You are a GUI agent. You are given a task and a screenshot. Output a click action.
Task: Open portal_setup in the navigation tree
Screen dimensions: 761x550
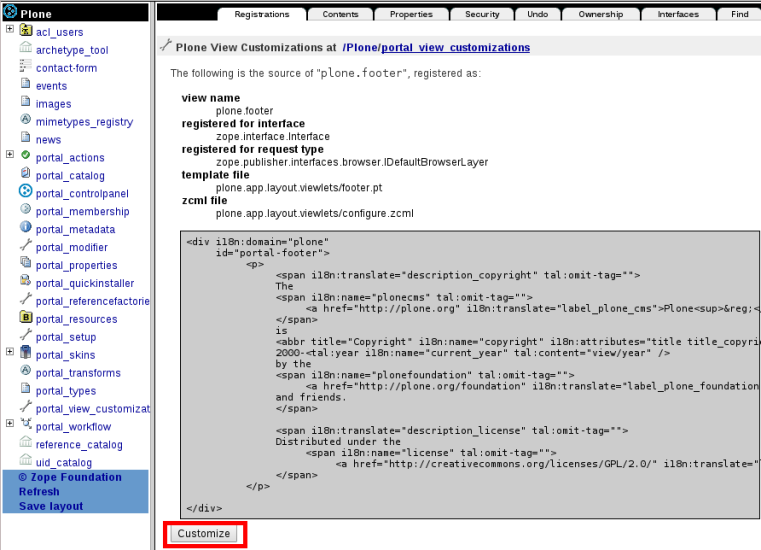pos(66,337)
